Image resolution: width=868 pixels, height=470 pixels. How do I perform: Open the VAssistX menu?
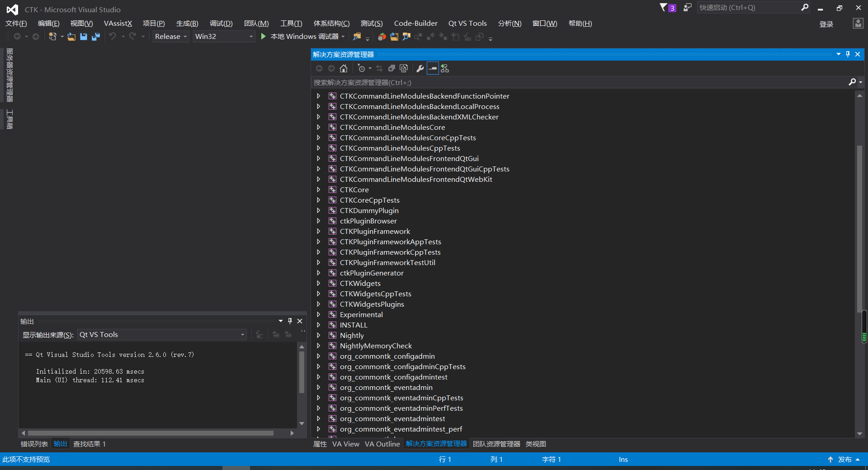tap(118, 24)
